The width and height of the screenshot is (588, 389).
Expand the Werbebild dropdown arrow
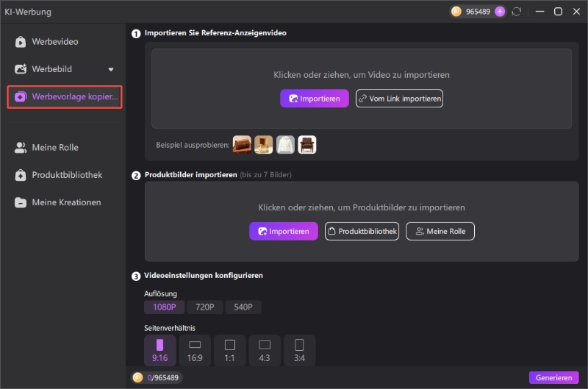(111, 69)
